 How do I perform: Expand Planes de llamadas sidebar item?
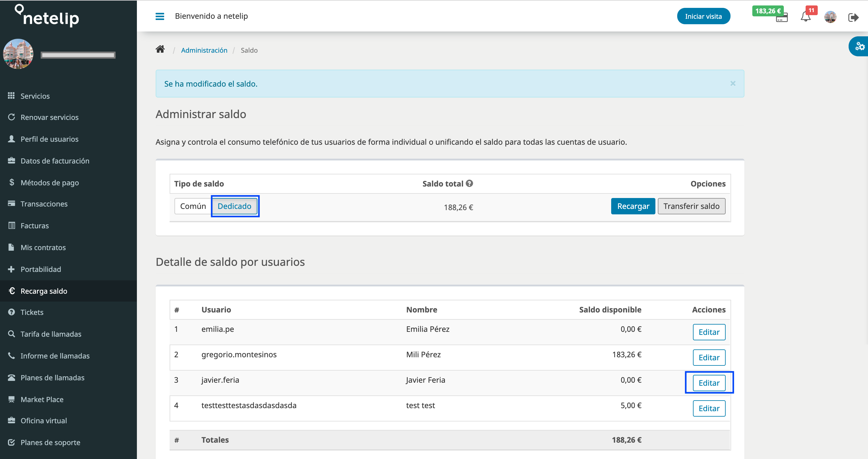click(x=52, y=377)
